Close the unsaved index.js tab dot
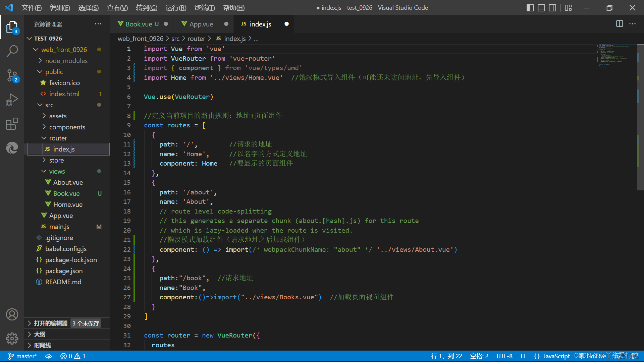 (286, 24)
